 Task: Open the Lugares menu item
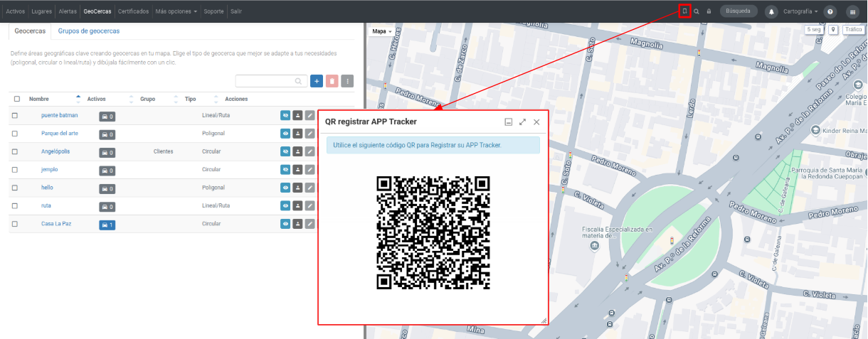click(x=42, y=11)
